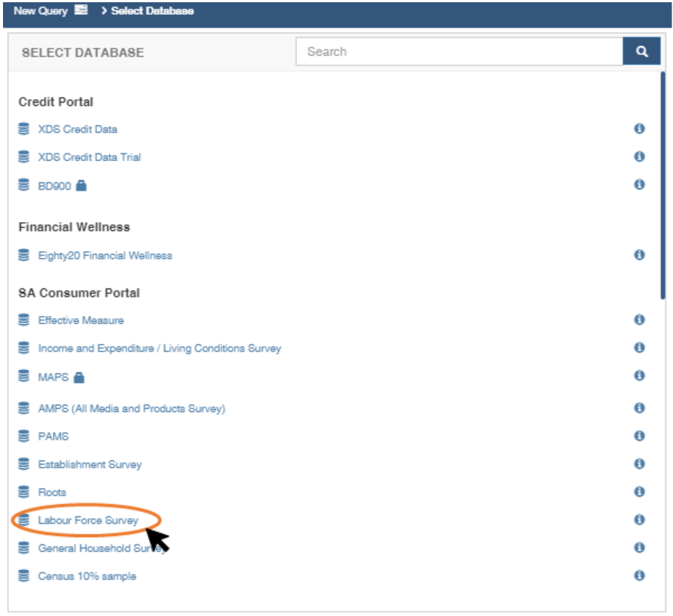View info for Labour Force Survey
The height and width of the screenshot is (616, 673).
[639, 519]
